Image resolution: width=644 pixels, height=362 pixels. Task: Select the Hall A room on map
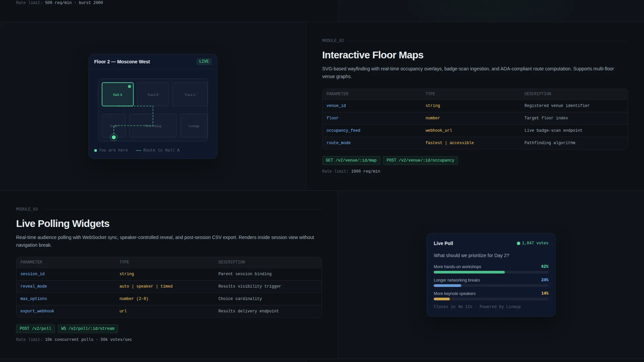[118, 95]
